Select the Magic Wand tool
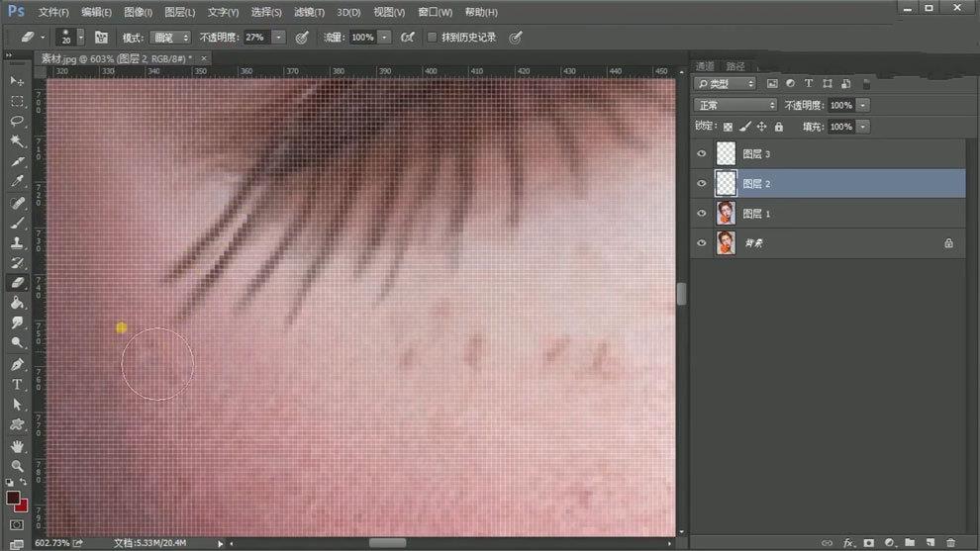This screenshot has width=980, height=551. pos(17,141)
